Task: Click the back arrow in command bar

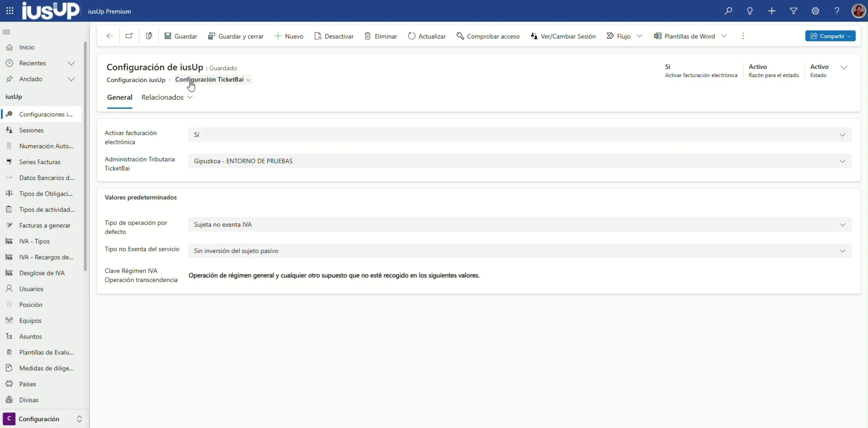Action: click(110, 36)
